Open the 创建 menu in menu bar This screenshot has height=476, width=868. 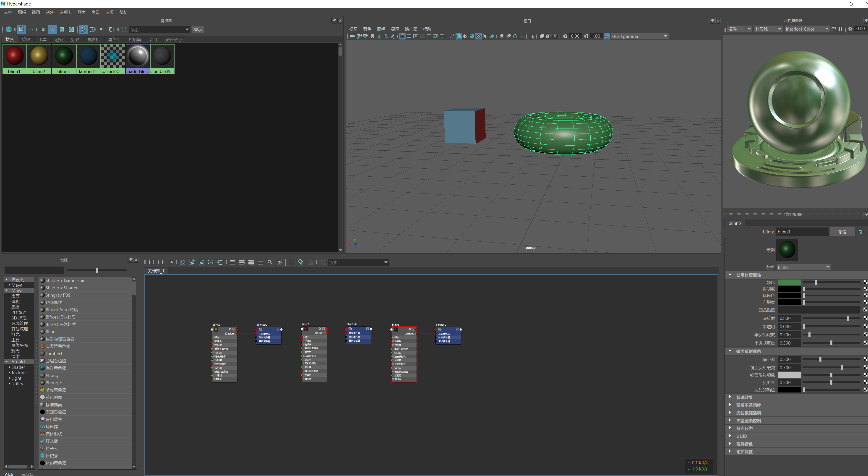50,12
